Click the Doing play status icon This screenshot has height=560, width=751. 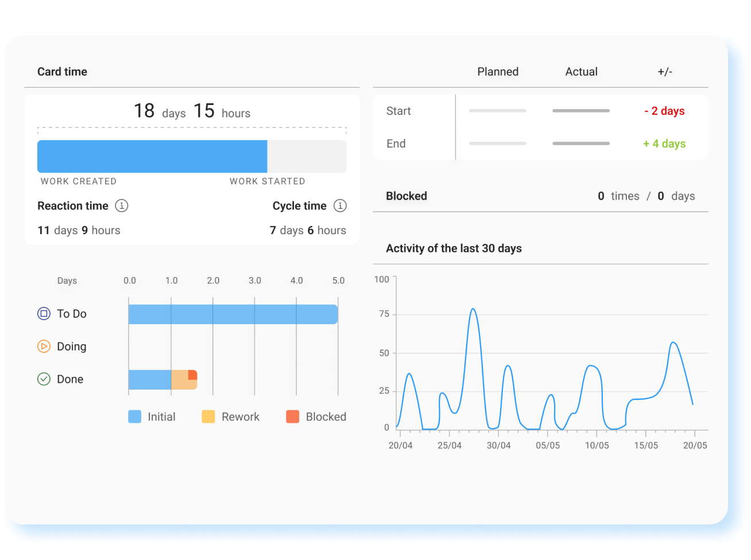click(x=44, y=347)
